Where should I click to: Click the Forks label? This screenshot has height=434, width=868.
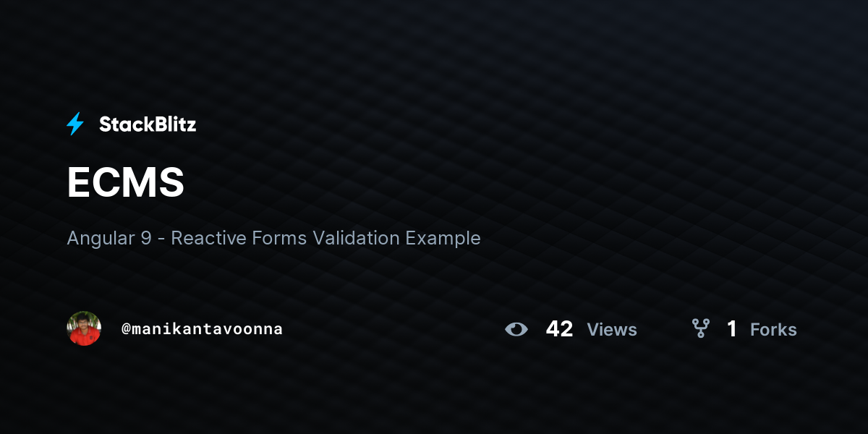tap(773, 329)
